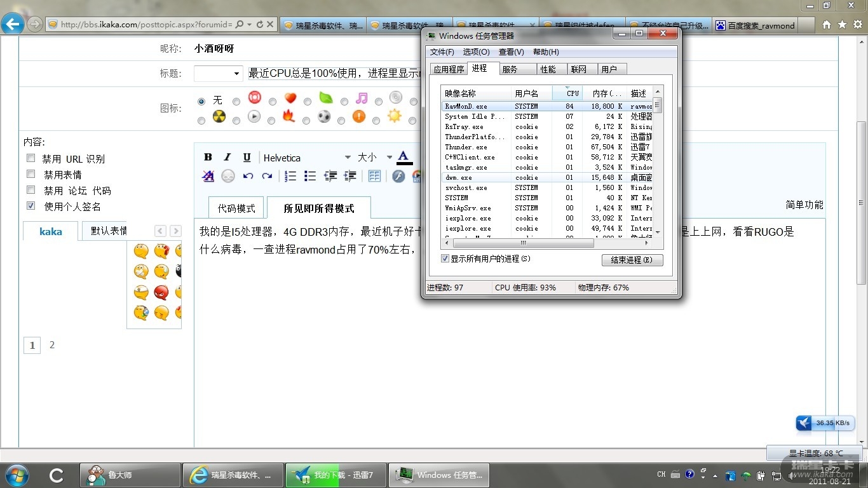Click the Task Manager horizontal scrollbar

(524, 243)
